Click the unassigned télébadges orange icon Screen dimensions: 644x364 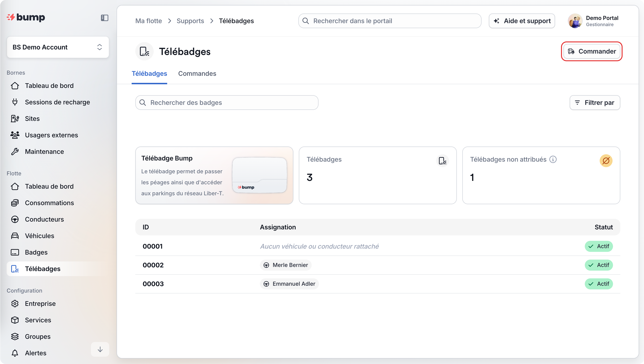tap(606, 161)
